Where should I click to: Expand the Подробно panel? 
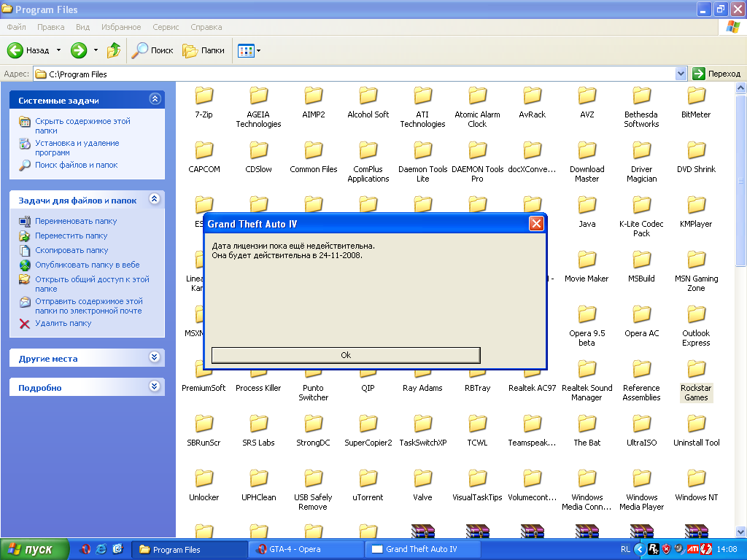pos(155,386)
